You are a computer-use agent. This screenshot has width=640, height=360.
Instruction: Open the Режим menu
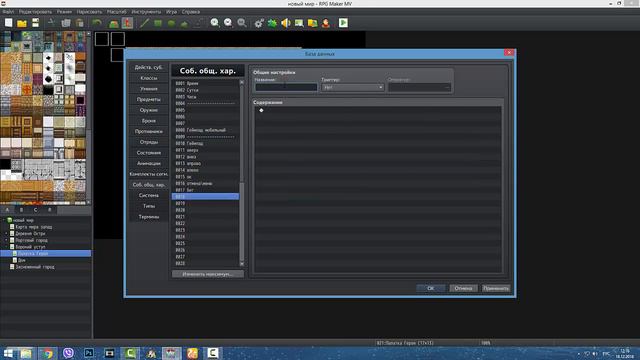click(64, 12)
